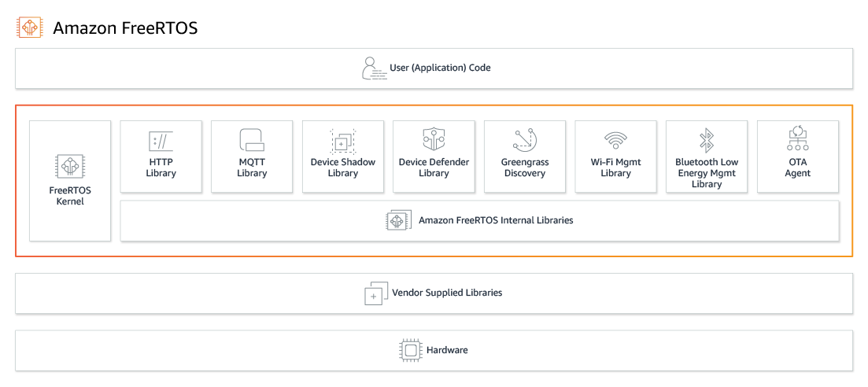868x387 pixels.
Task: Click the 'OTA Agent' label
Action: coord(798,168)
